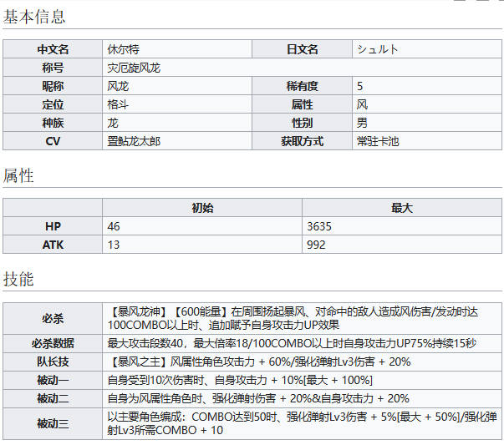
Task: Select the max HP value 3635
Action: click(319, 226)
